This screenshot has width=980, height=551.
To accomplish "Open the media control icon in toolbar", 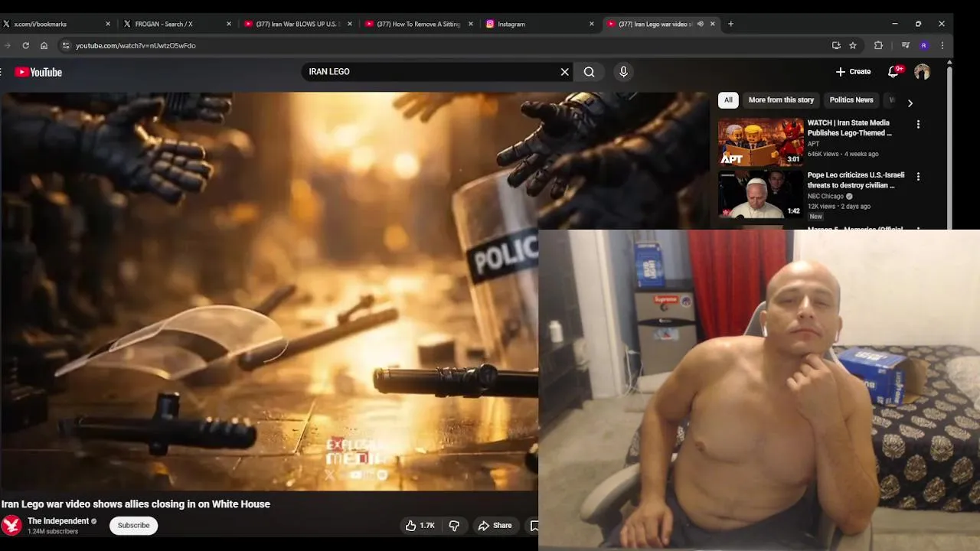I will pos(906,45).
